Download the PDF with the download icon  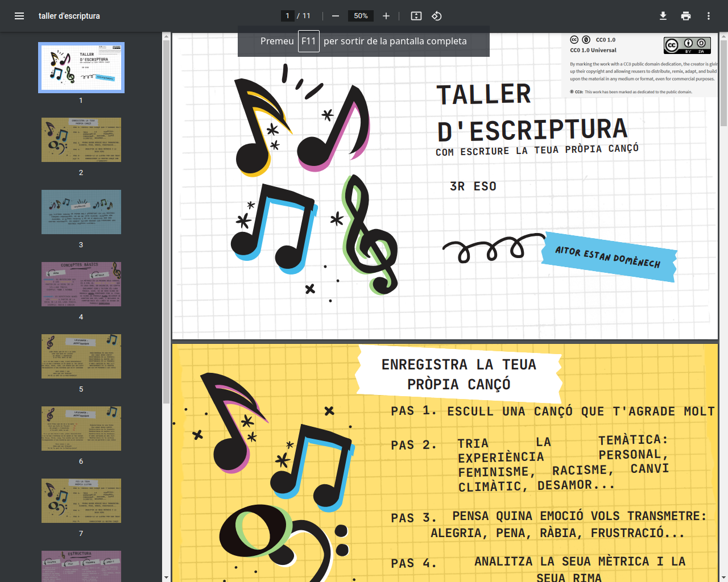click(x=663, y=16)
